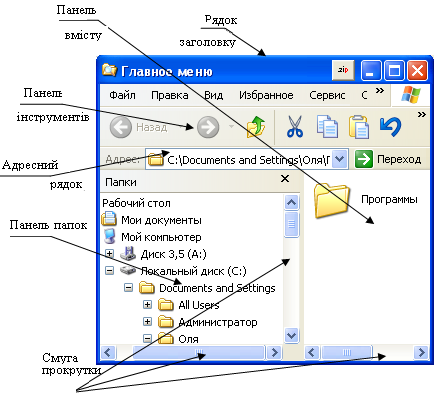Select the Мои документы label

click(x=161, y=220)
